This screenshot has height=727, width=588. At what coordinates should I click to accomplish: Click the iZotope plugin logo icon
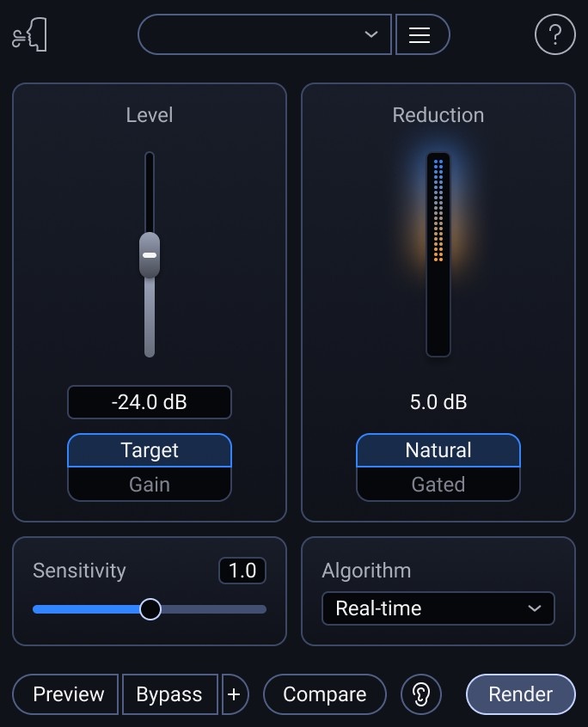click(x=29, y=34)
